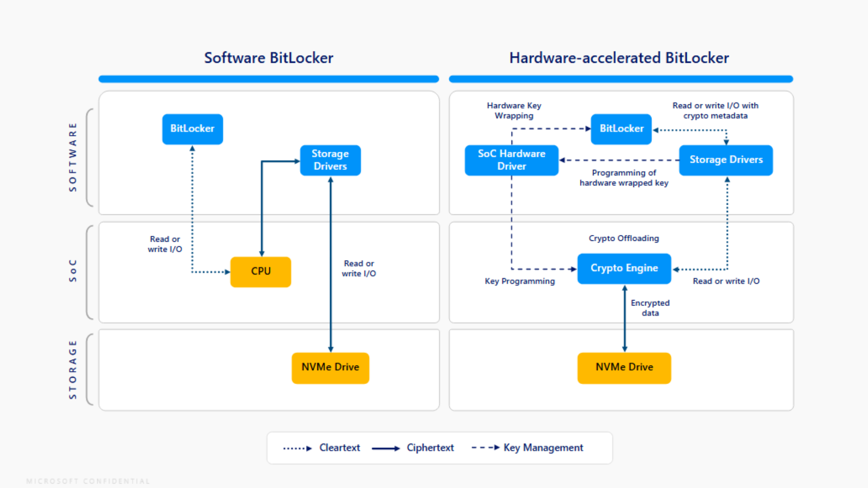This screenshot has width=868, height=488.
Task: Click the Crypto Offloading label
Action: pos(624,238)
